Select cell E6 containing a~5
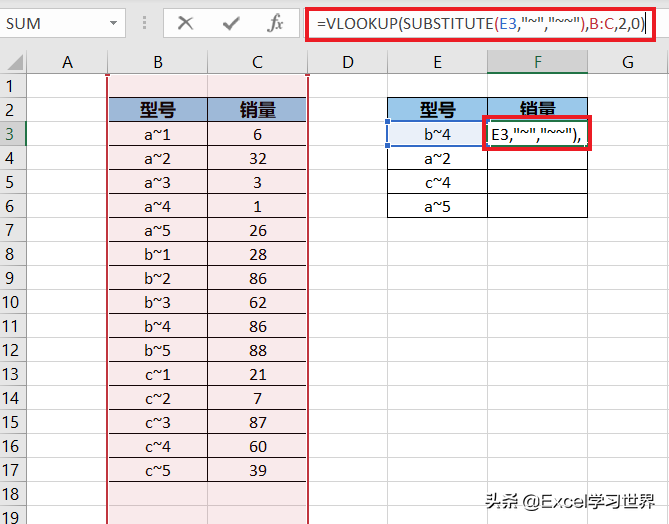 click(437, 206)
